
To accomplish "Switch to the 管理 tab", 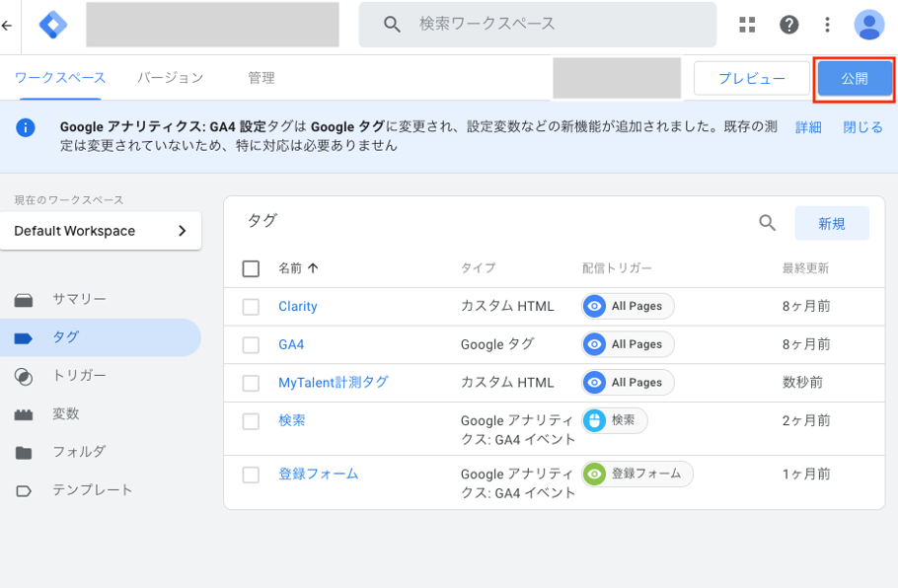I will coord(262,78).
